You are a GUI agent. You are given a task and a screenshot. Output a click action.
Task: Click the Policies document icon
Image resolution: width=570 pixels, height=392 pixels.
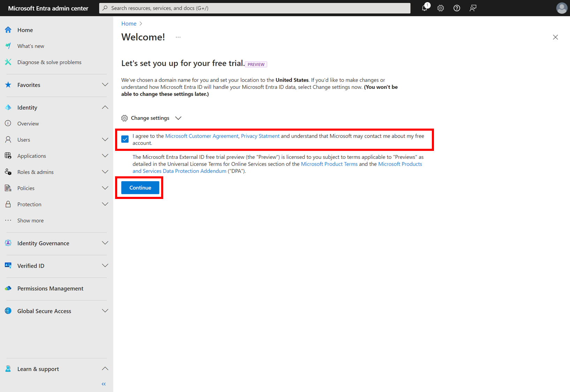8,188
